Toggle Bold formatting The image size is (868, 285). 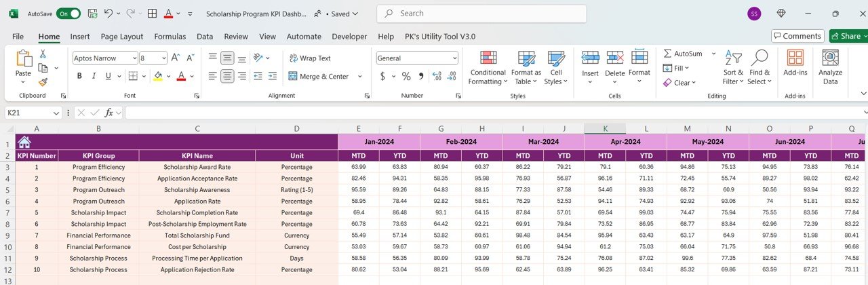pos(79,76)
